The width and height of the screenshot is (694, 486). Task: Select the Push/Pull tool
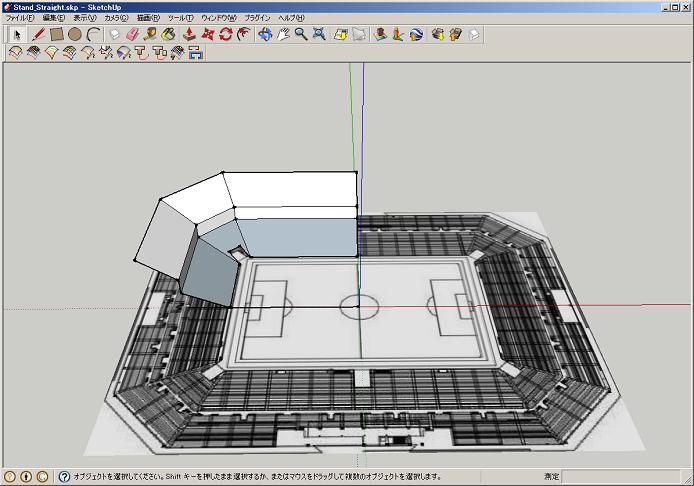pyautogui.click(x=189, y=34)
